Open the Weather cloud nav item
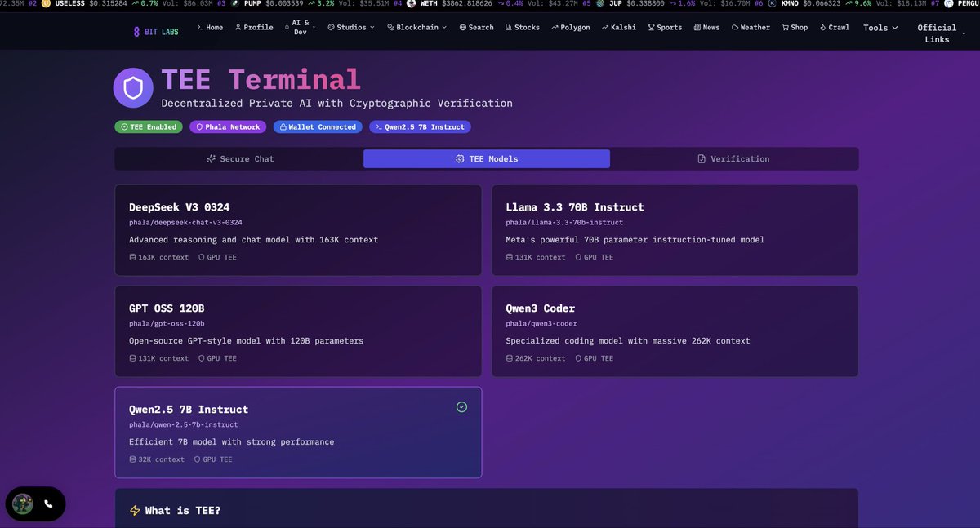The width and height of the screenshot is (980, 528). pyautogui.click(x=750, y=28)
